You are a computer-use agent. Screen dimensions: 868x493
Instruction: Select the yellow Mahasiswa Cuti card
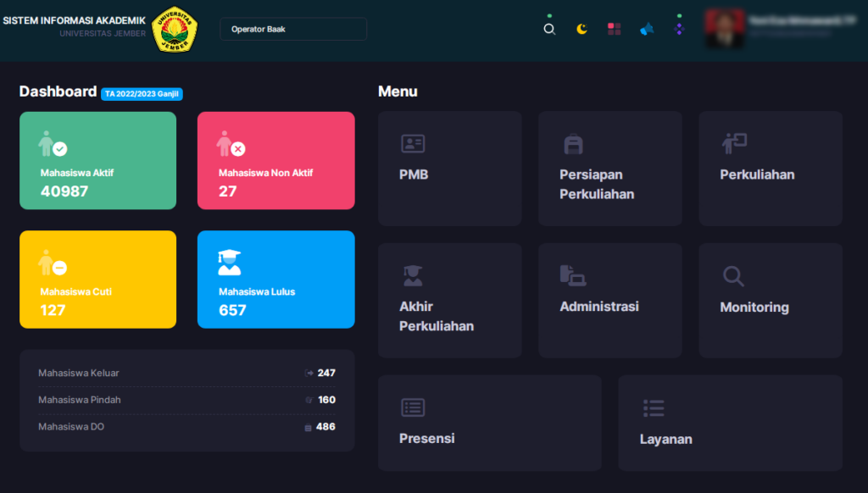click(x=97, y=279)
